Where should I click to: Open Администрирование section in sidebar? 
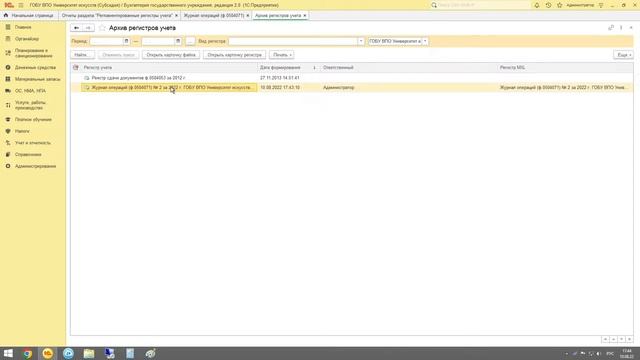(x=36, y=167)
